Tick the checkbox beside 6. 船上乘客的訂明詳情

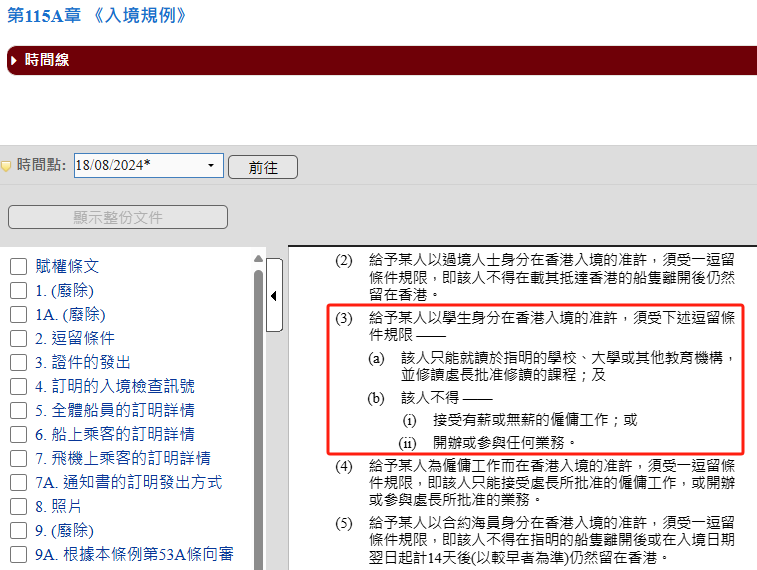click(x=18, y=434)
